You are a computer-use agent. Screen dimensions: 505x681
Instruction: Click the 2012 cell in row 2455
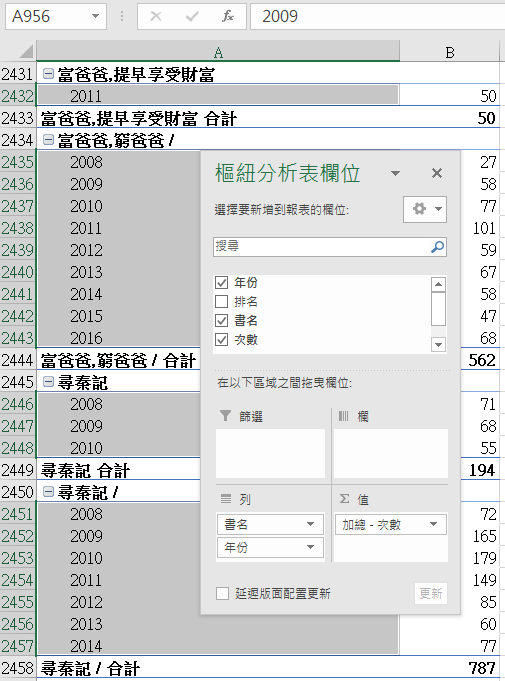coord(119,602)
